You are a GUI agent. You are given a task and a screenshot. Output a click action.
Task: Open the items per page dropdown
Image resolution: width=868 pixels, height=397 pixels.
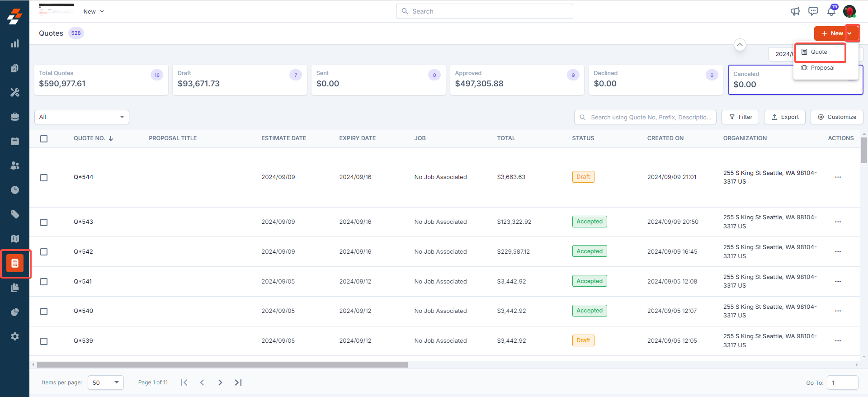coord(105,383)
